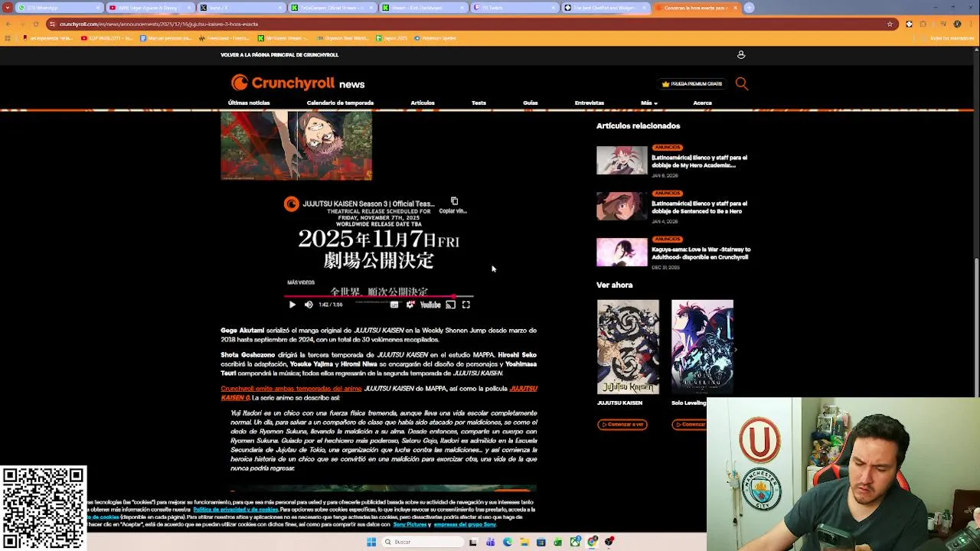This screenshot has width=980, height=551.
Task: Open the Solo Leveling poster under Ver ahora
Action: [x=702, y=347]
